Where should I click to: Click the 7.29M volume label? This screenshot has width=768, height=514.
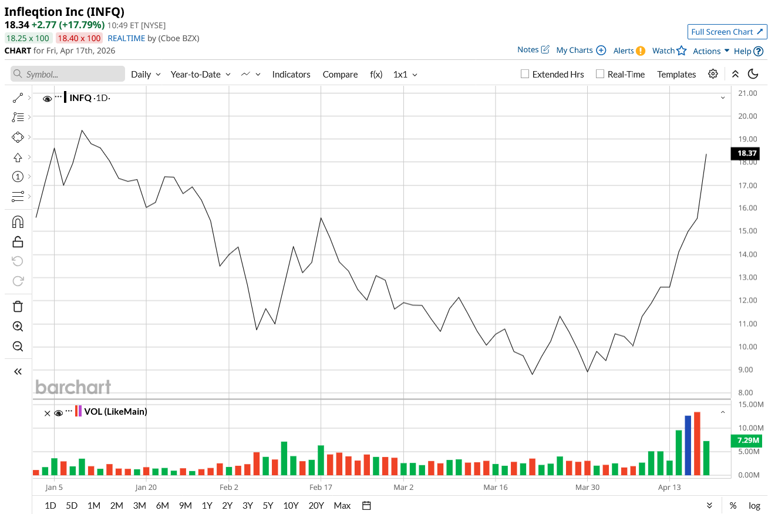(746, 440)
